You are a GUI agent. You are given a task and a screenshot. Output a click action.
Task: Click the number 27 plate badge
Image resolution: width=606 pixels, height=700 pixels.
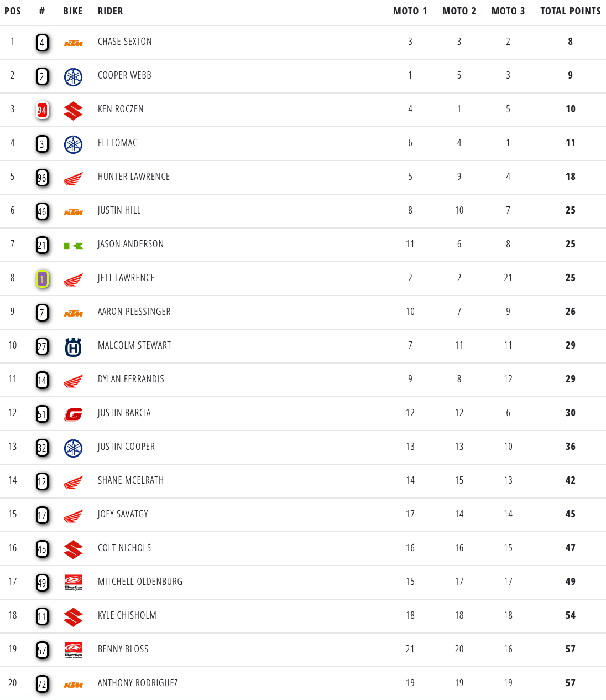pos(42,346)
